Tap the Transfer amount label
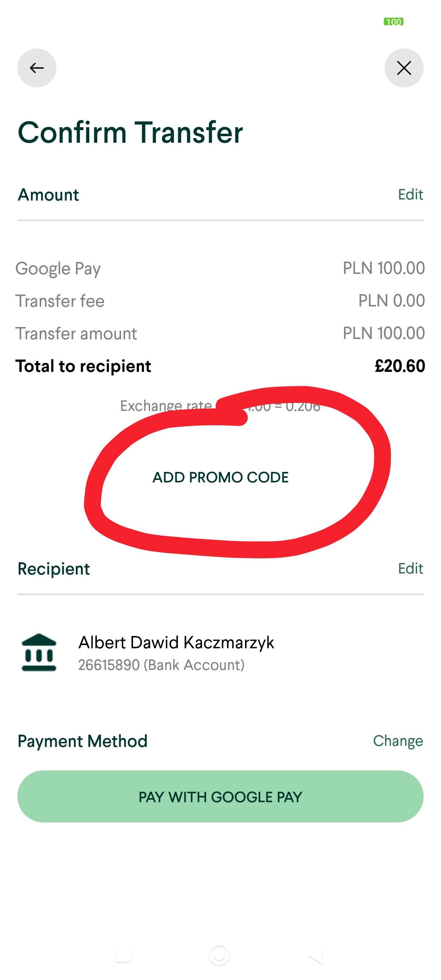441x980 pixels. [76, 334]
